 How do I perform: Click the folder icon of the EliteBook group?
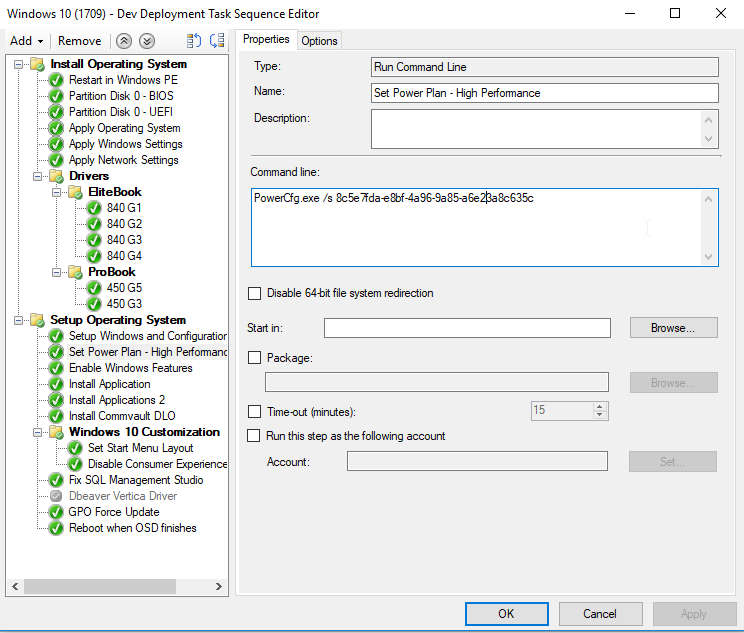tap(75, 192)
